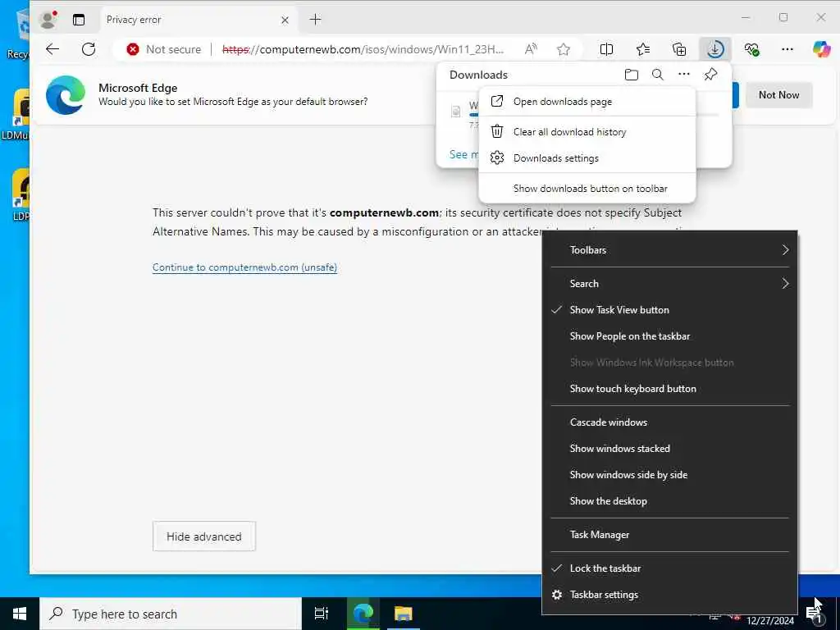Open Taskbar settings
This screenshot has height=630, width=840.
pyautogui.click(x=669, y=595)
